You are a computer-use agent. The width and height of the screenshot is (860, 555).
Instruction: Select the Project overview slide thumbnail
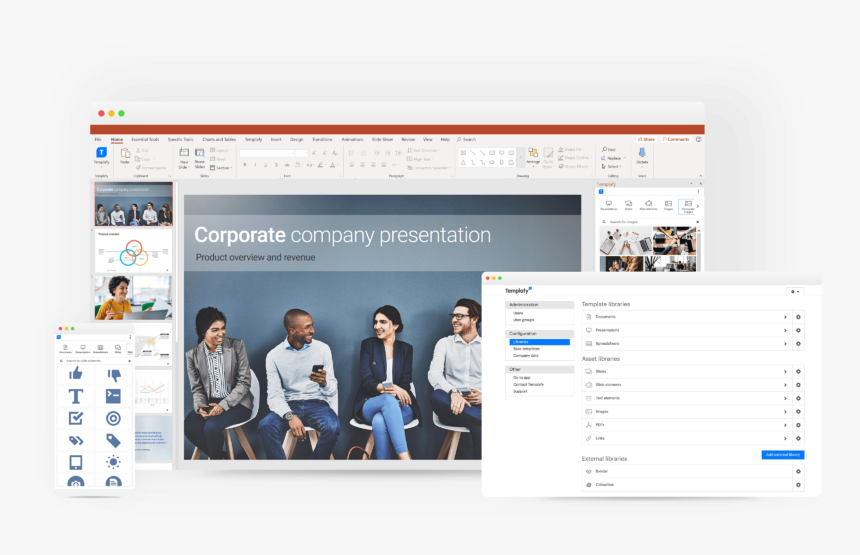(x=133, y=249)
